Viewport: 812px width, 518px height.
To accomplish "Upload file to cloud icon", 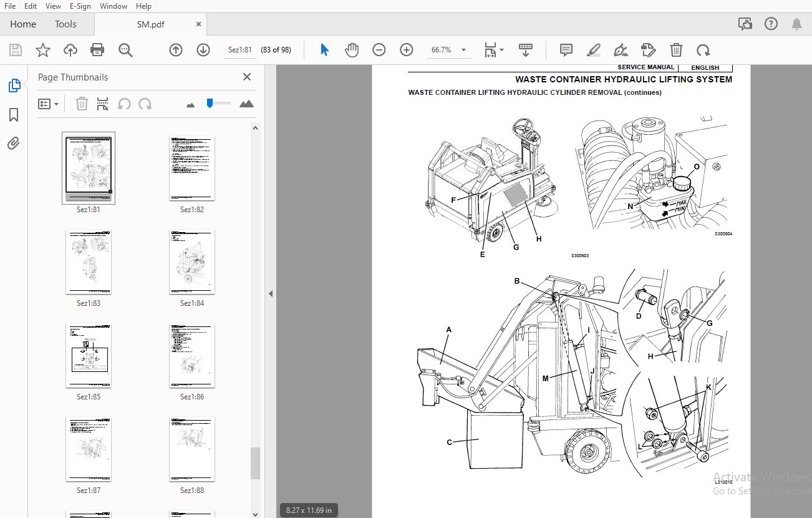I will [x=70, y=50].
